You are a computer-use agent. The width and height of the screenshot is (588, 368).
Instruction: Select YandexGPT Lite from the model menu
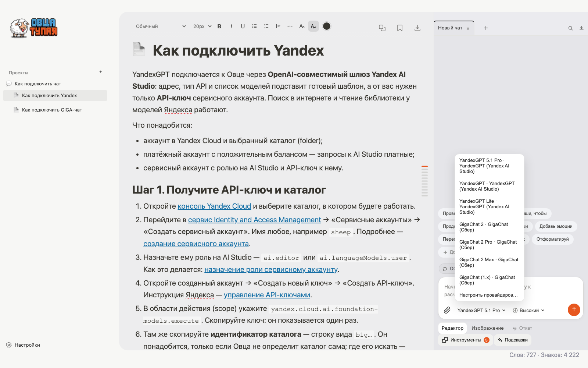[x=489, y=206]
